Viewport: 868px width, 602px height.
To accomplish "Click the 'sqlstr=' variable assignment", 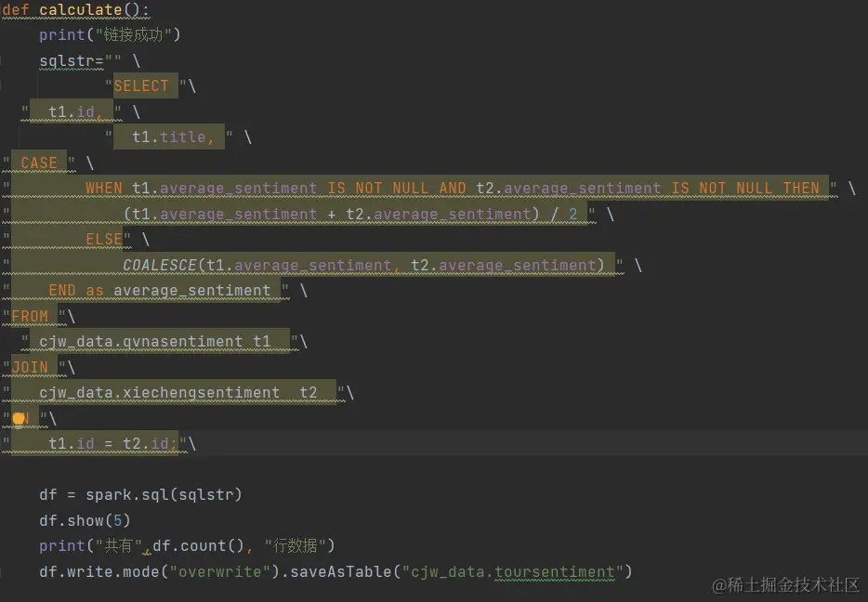I will pyautogui.click(x=72, y=61).
